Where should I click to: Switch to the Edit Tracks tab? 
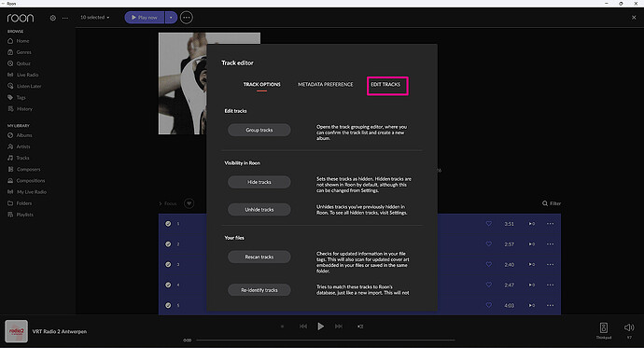[x=385, y=85]
